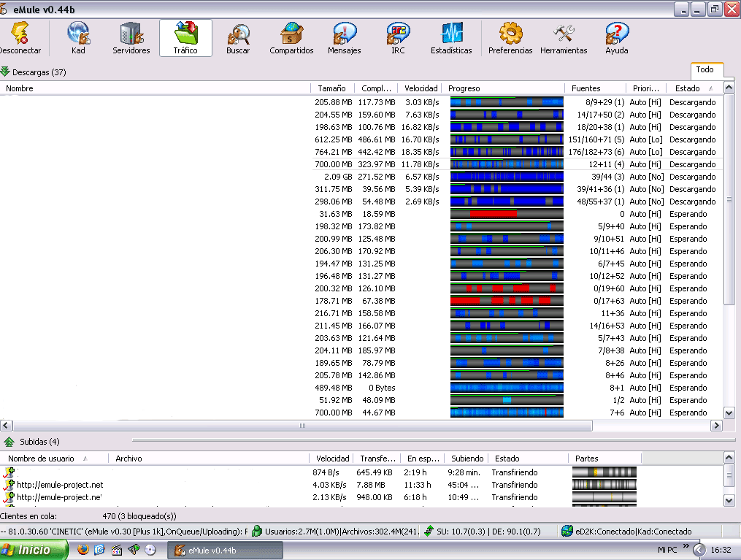This screenshot has width=741, height=560.
Task: Click the upload client icon at 874 B/s
Action: [x=9, y=472]
